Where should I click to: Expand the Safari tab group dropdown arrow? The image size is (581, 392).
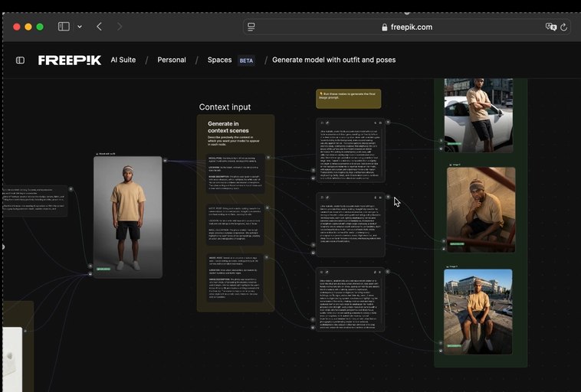point(80,27)
